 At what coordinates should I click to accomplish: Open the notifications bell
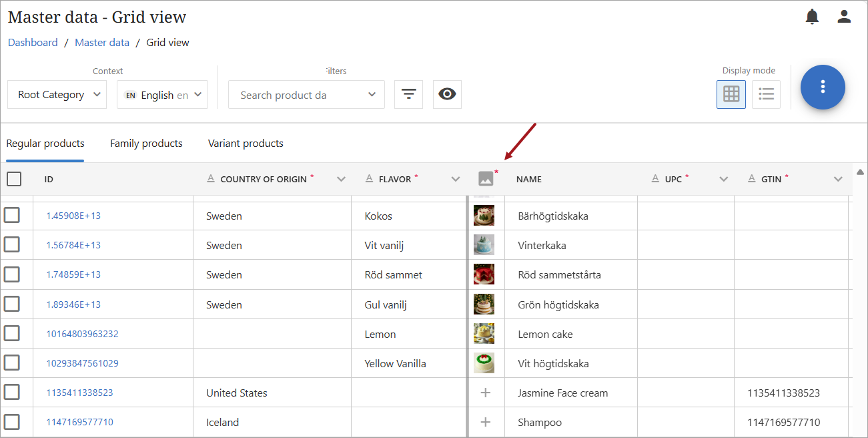pos(812,17)
